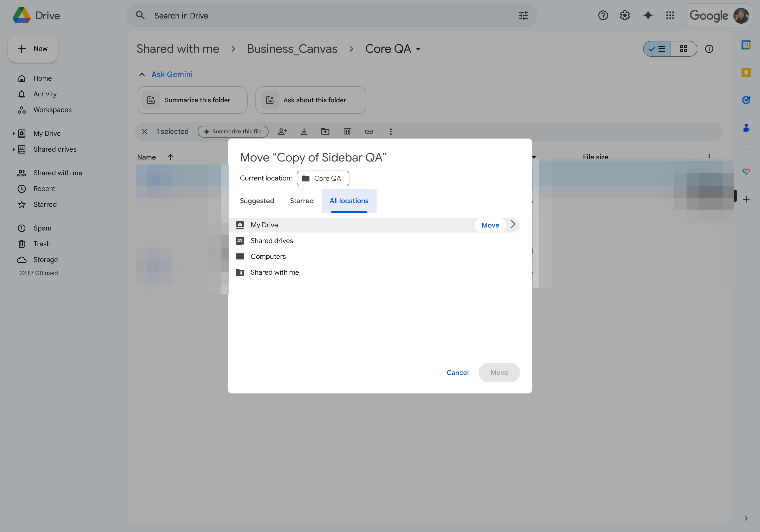Open the Gemini sparkle icon in header
Image resolution: width=760 pixels, height=532 pixels.
point(648,15)
